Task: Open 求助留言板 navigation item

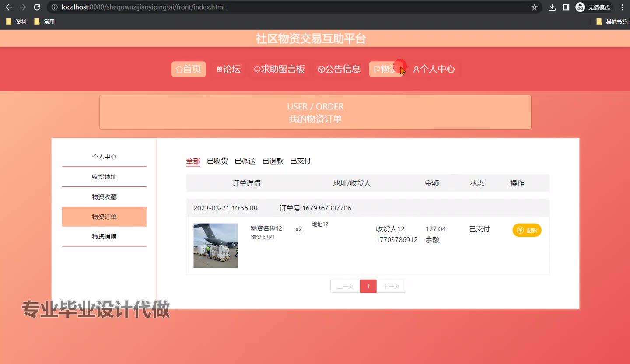Action: tap(280, 69)
